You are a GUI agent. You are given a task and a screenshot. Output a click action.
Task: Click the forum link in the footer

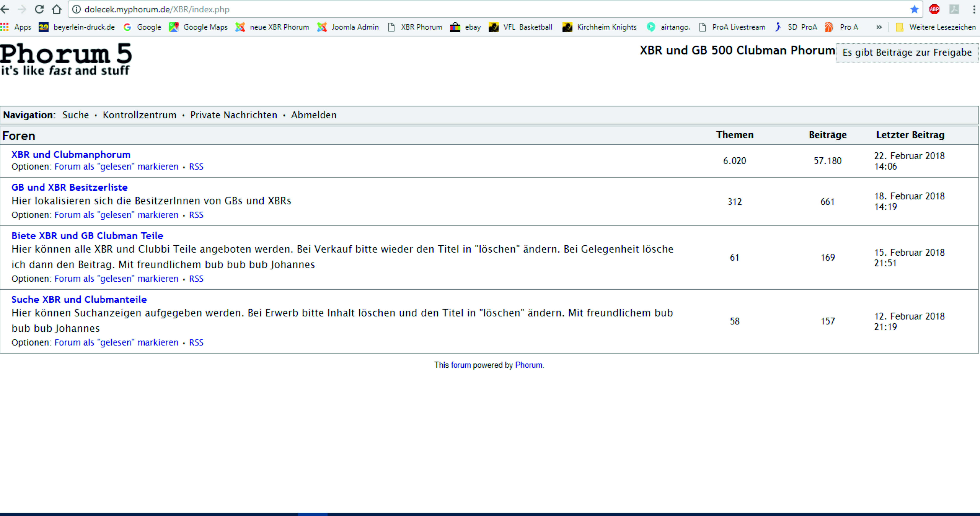(x=461, y=365)
